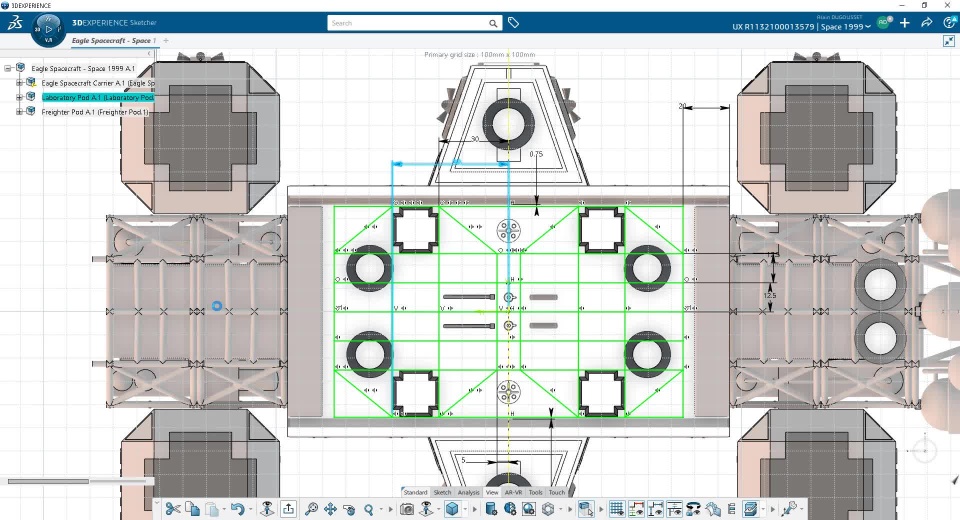This screenshot has height=520, width=960.
Task: Click the Cut scissors icon
Action: click(x=173, y=509)
